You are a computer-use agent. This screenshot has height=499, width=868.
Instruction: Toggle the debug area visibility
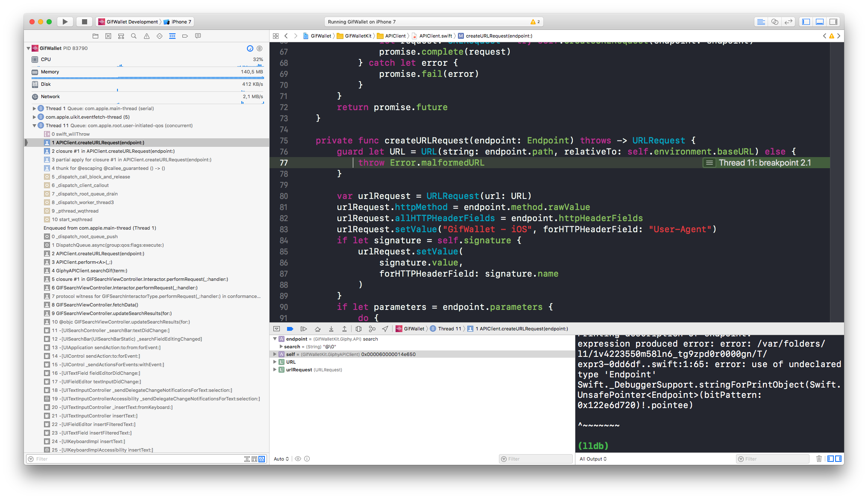click(820, 22)
